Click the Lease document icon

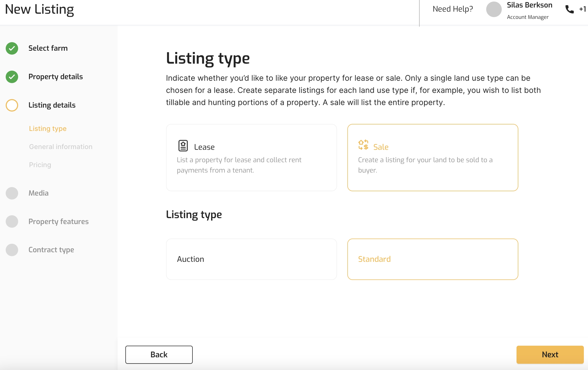[183, 146]
